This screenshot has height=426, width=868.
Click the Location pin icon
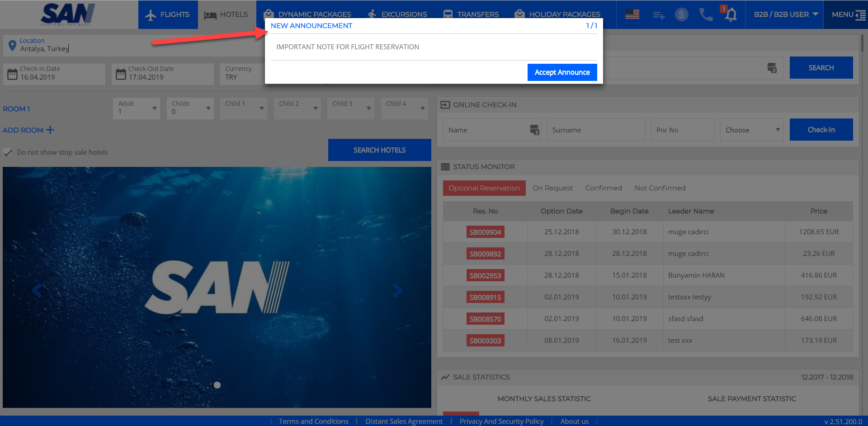12,45
